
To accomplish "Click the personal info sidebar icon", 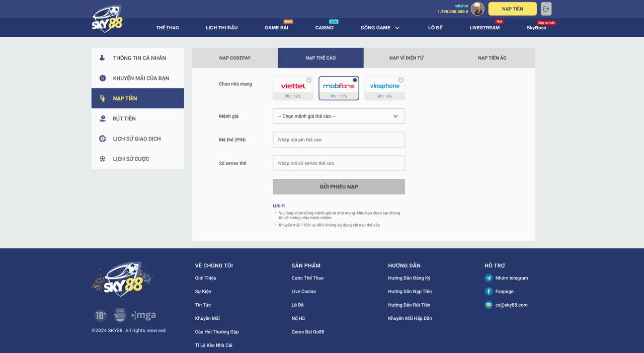I will coord(102,58).
